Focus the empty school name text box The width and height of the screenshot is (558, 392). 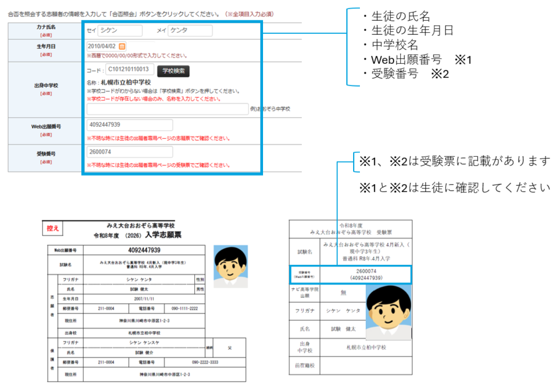[167, 109]
